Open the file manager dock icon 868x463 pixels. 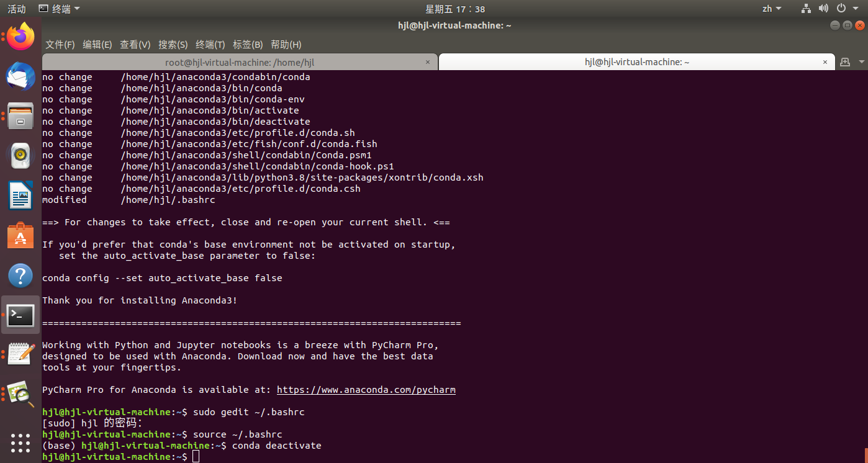coord(20,115)
